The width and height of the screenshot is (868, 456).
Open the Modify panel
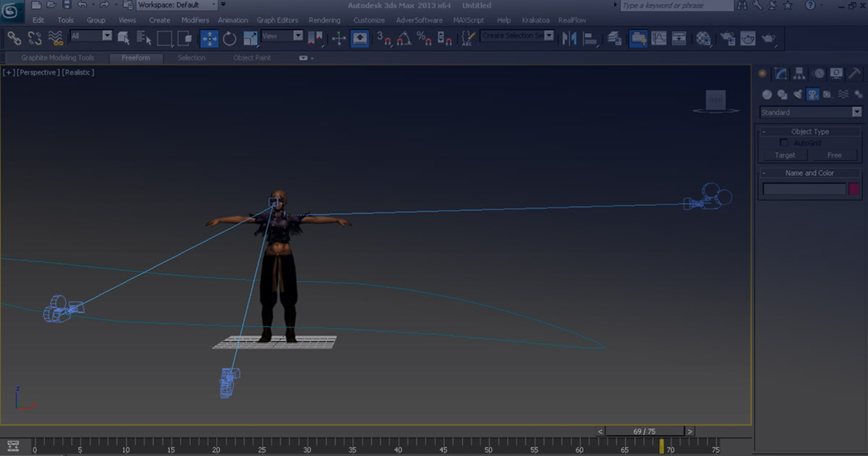[x=780, y=73]
